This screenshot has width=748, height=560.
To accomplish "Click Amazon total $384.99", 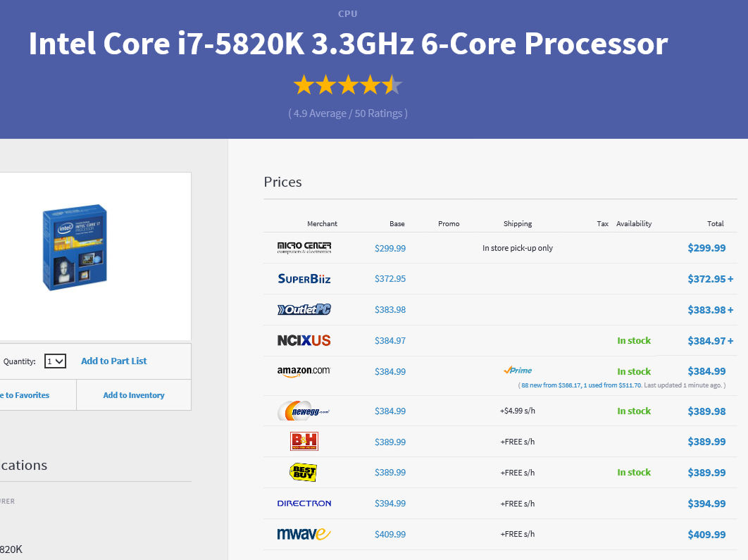I will (706, 371).
